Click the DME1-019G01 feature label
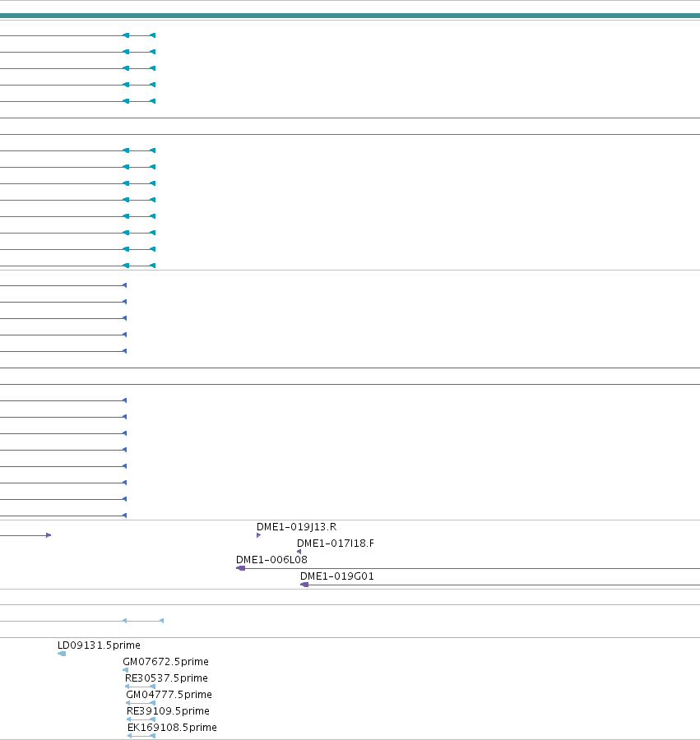 coord(337,576)
